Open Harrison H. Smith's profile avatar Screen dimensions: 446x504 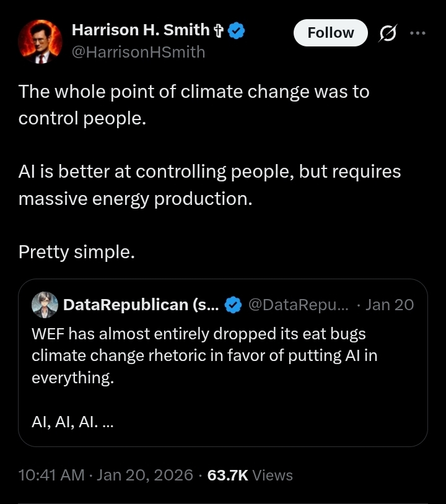40,42
